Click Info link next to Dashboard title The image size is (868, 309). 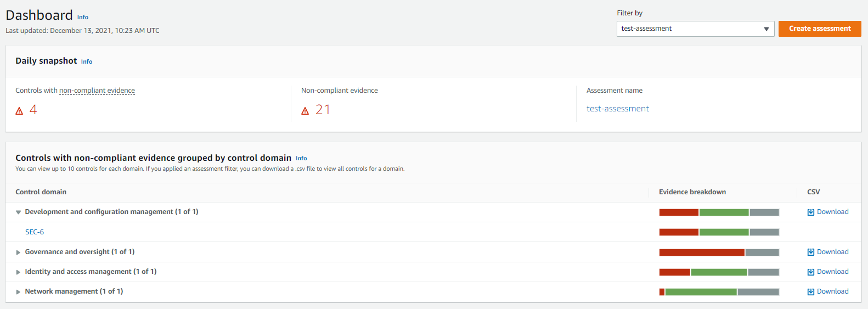point(82,18)
